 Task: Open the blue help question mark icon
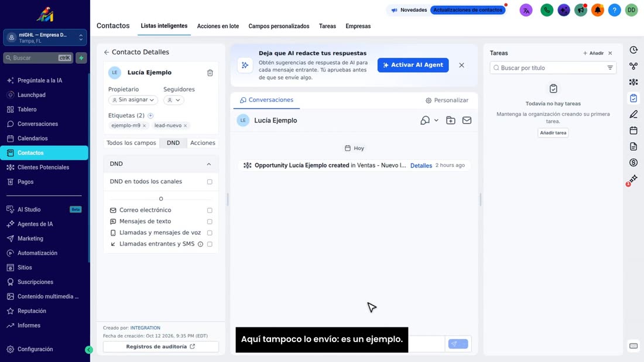614,11
